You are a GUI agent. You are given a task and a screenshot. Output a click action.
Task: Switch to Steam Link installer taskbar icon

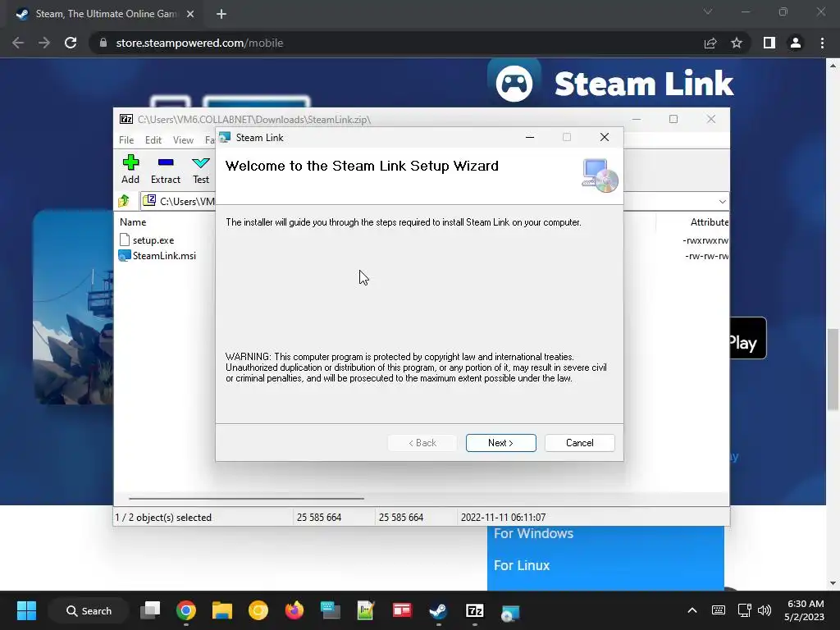pos(510,612)
